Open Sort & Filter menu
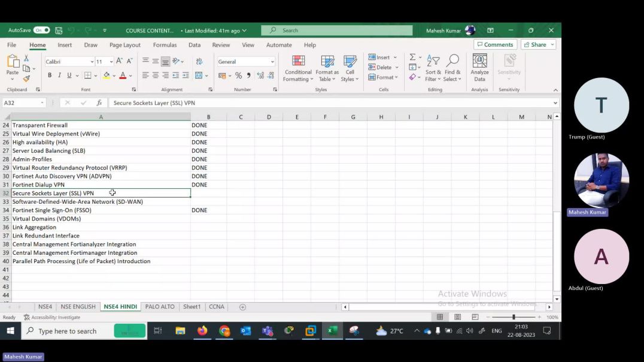644x362 pixels. pos(433,68)
